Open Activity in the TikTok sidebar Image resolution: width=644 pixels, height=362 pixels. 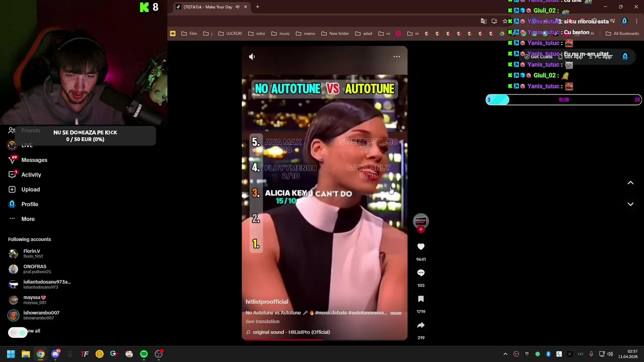(25, 174)
